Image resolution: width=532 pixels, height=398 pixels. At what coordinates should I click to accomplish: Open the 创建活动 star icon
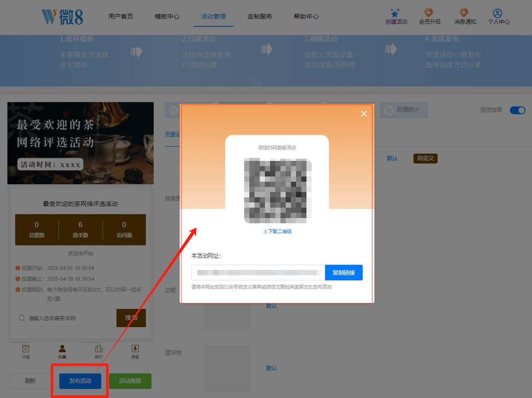395,13
